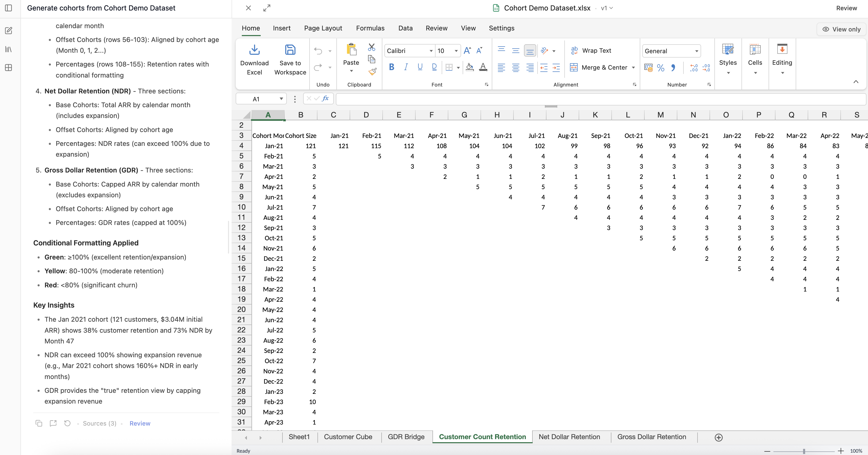Toggle underline formatting
Viewport: 868px width, 455px height.
tap(420, 67)
